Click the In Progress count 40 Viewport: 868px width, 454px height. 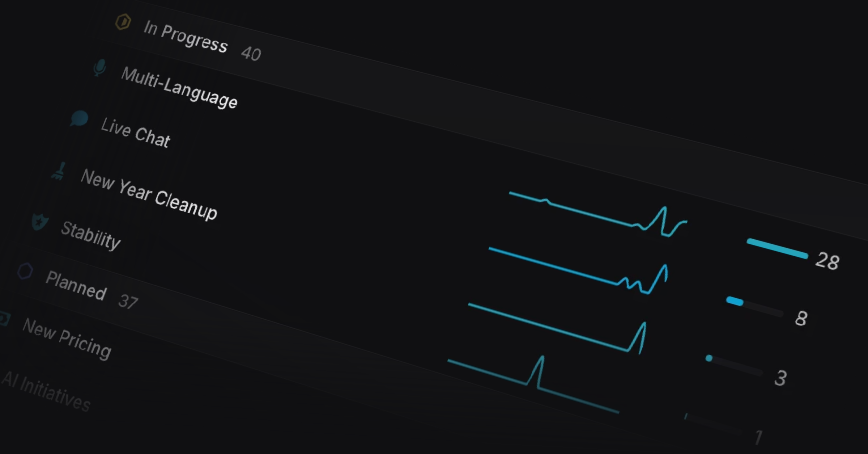[x=251, y=54]
